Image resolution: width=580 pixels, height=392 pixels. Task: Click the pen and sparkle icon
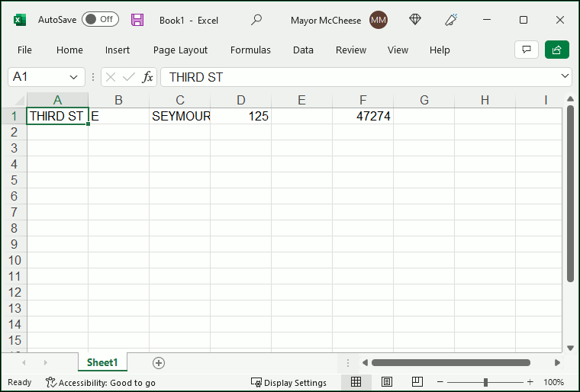[x=452, y=20]
